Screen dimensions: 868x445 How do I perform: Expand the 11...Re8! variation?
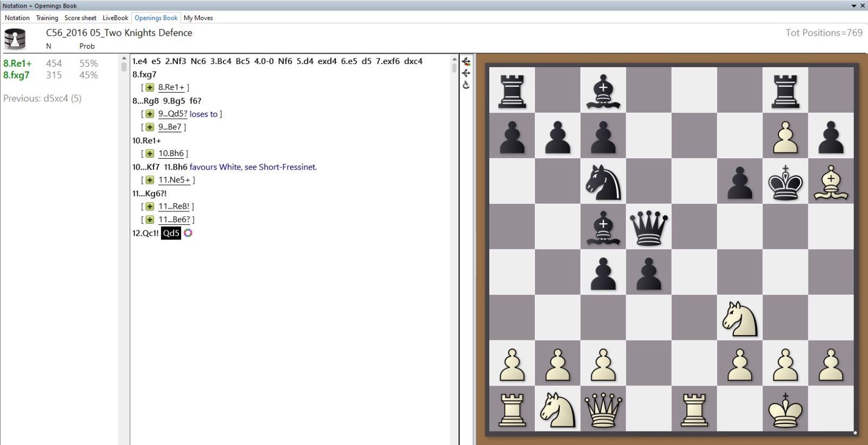pyautogui.click(x=150, y=207)
